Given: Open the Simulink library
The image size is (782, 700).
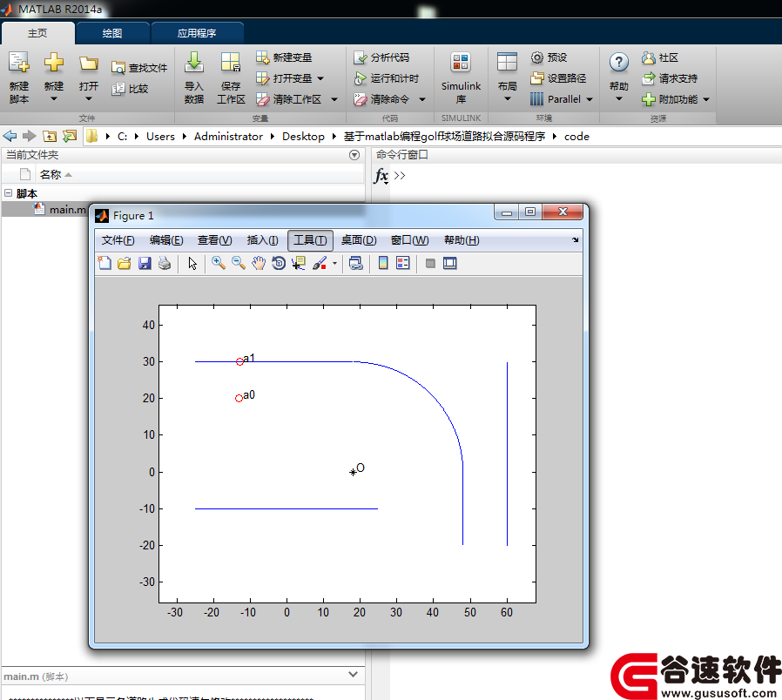Looking at the screenshot, I should 461,77.
